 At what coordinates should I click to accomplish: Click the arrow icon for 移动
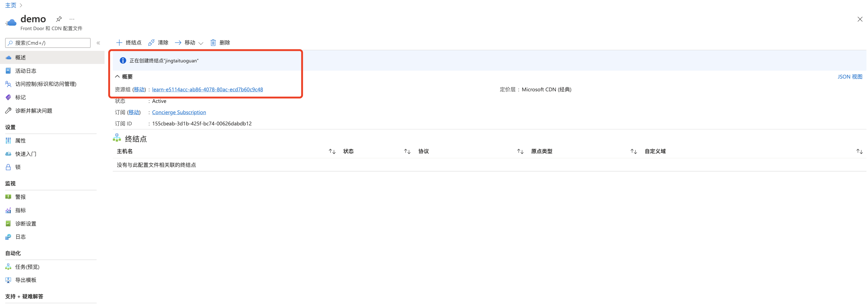178,42
